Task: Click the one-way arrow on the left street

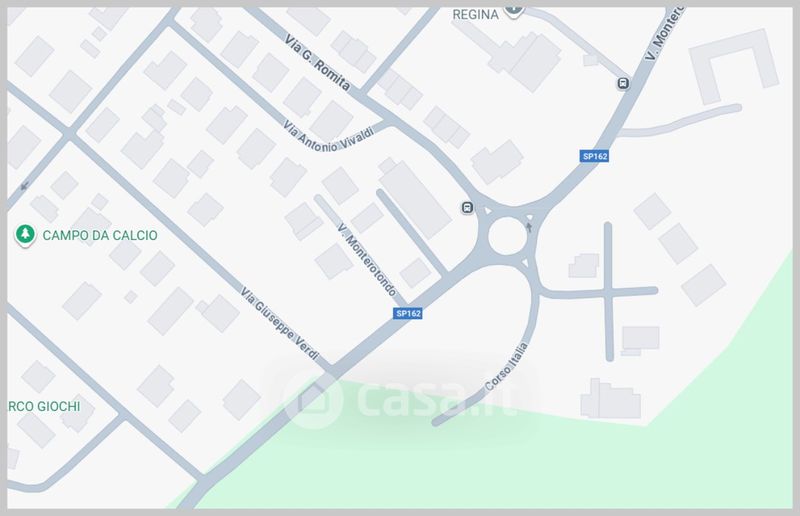Action: coord(24,186)
